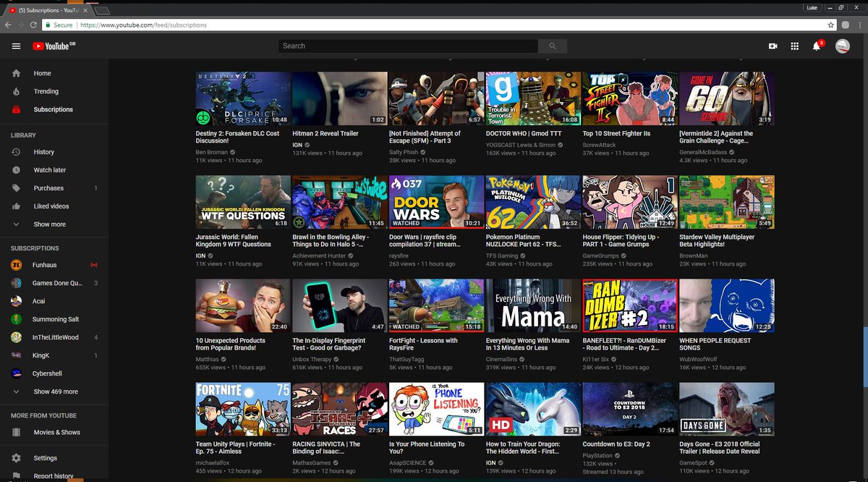Open the upload video camera icon
Screen dimensions: 868x482
773,46
